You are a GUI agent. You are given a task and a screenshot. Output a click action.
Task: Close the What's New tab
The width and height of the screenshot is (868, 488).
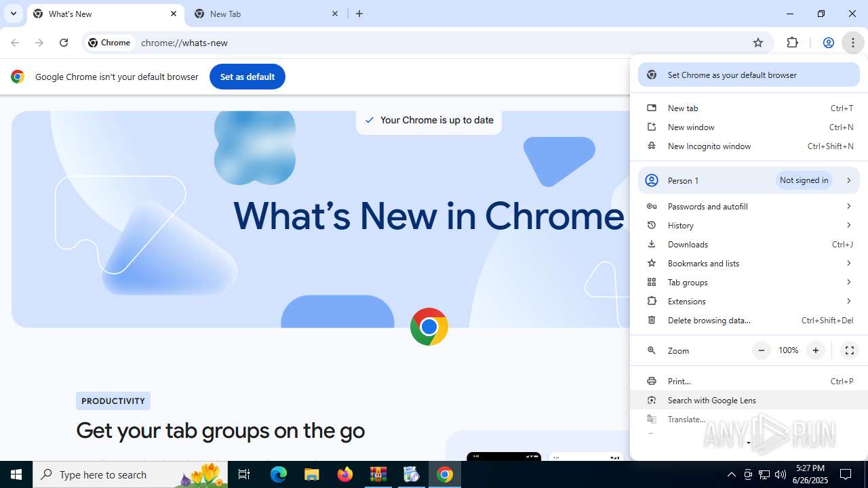pos(174,14)
